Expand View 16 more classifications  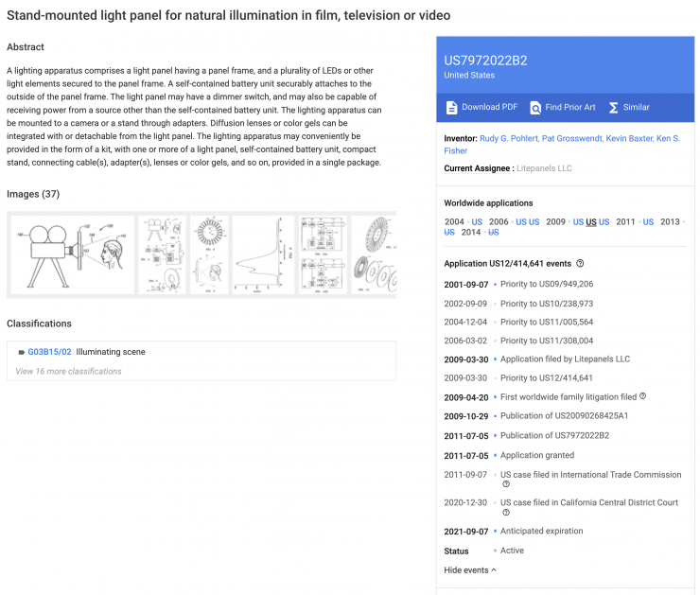click(x=68, y=372)
